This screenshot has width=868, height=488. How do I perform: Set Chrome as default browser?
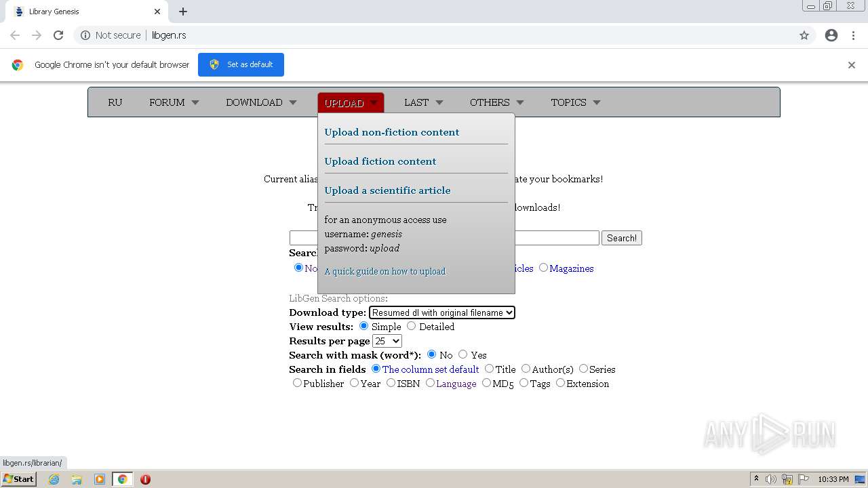[241, 64]
